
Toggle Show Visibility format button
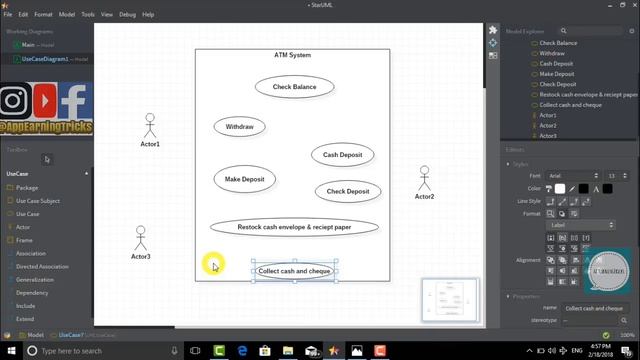coord(550,238)
